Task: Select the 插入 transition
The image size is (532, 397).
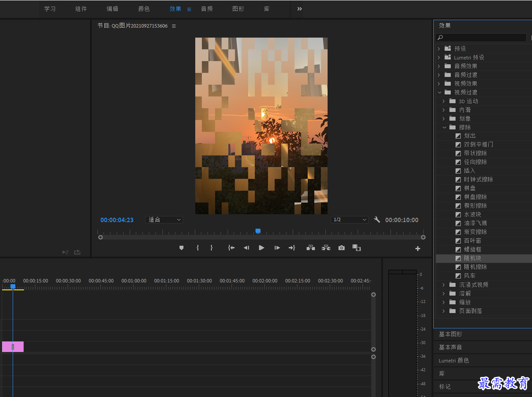Action: 470,171
